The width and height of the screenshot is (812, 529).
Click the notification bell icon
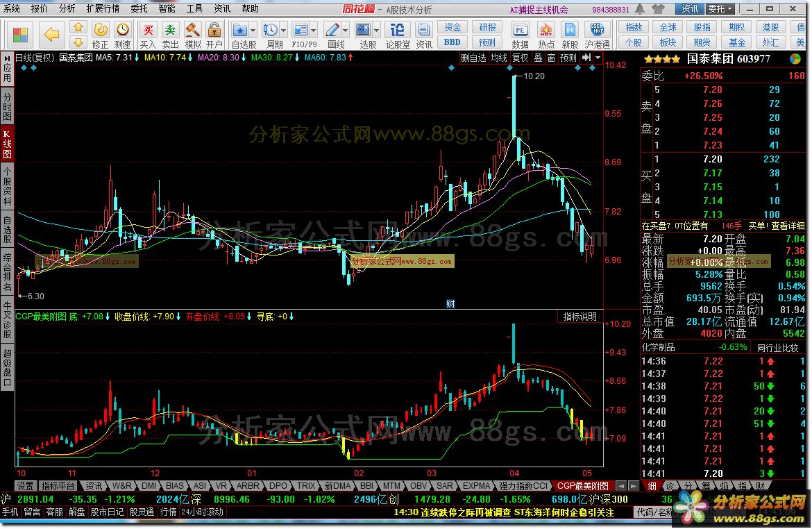coord(640,9)
